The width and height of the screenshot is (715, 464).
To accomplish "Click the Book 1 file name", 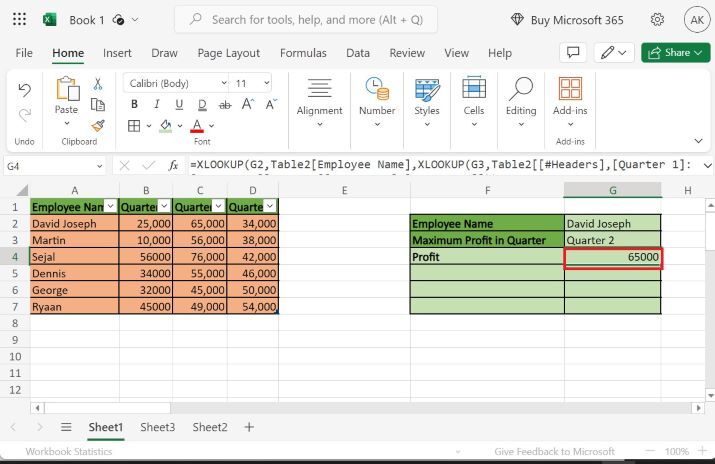I will [x=87, y=20].
